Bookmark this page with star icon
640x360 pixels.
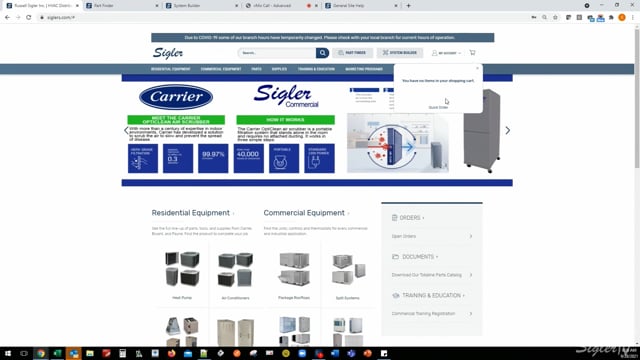click(555, 18)
